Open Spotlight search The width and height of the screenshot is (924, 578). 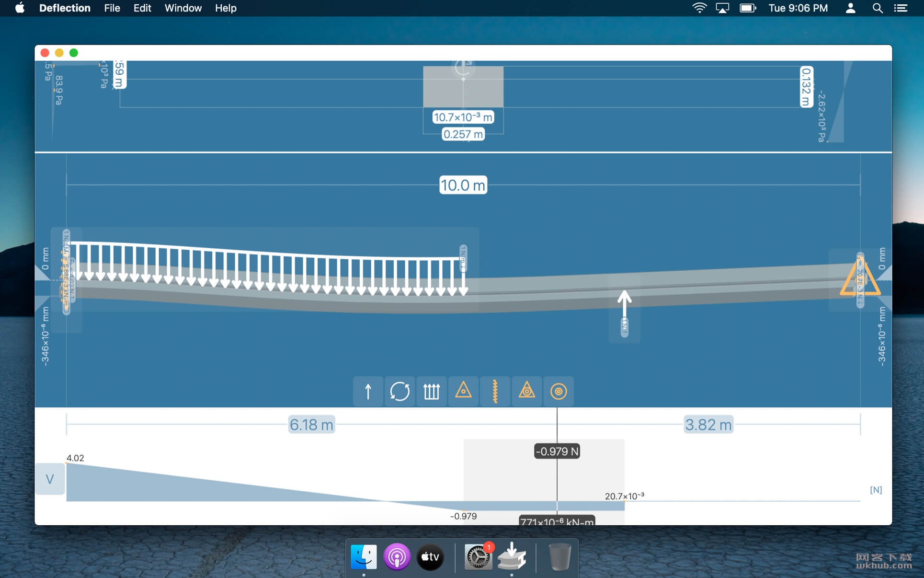878,8
